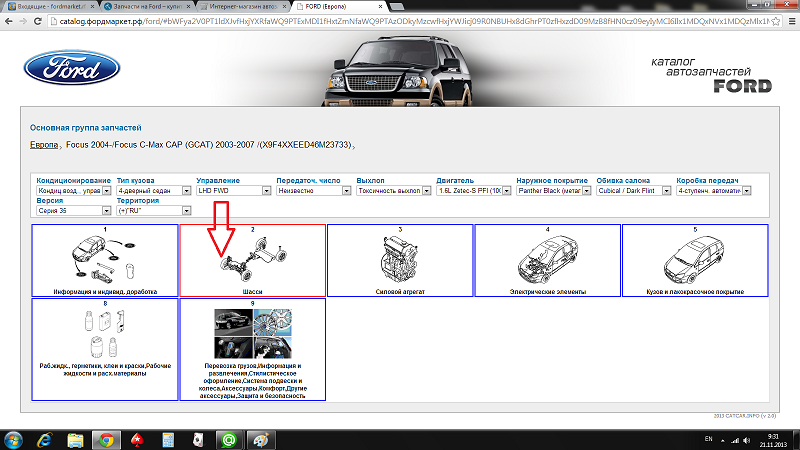
Task: Open group 1 Информация и индивид. доработка
Action: click(x=105, y=260)
